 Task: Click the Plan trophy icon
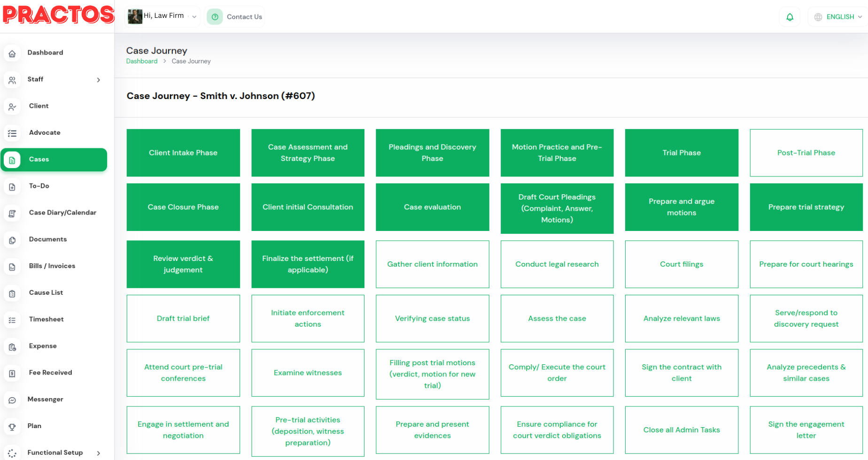click(12, 426)
